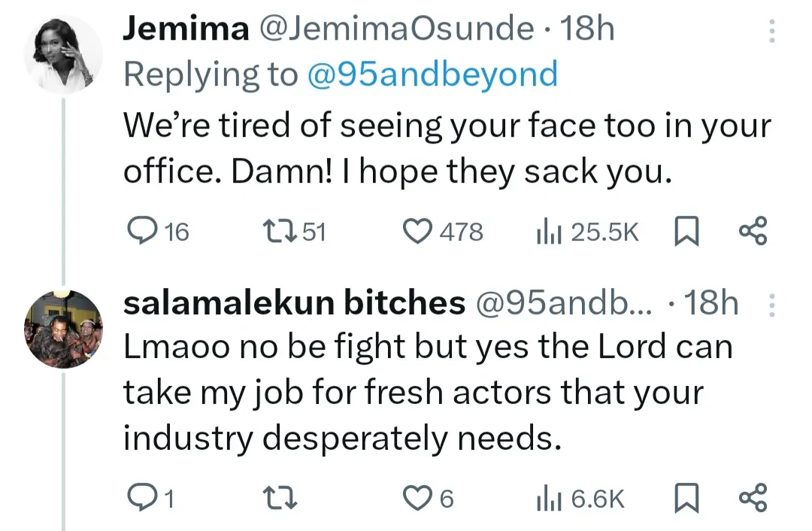Open Jemima's profile picture
The image size is (812, 531).
(63, 53)
